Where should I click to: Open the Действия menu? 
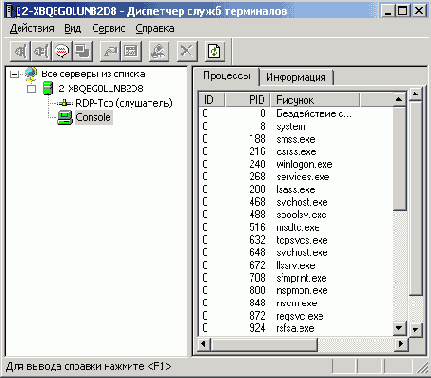(32, 29)
